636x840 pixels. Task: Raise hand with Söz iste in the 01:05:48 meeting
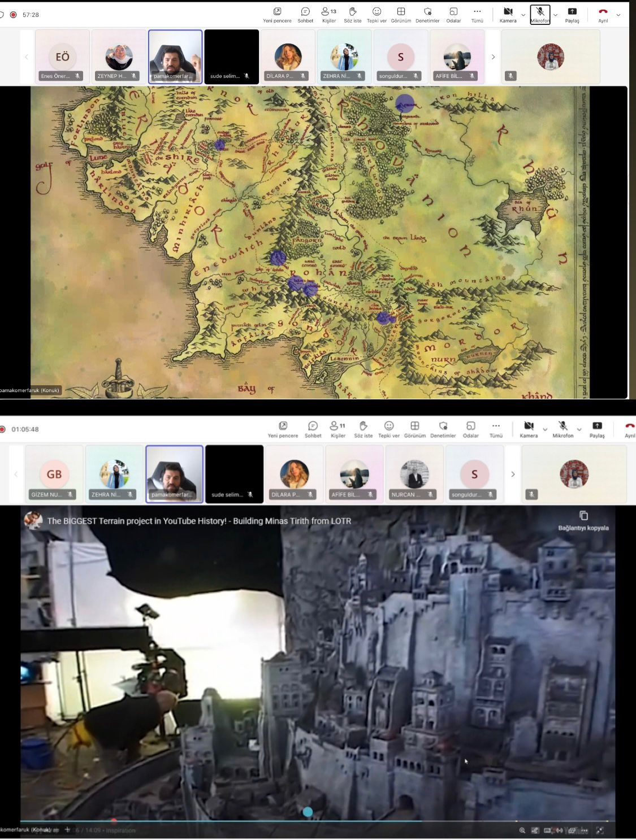[363, 429]
